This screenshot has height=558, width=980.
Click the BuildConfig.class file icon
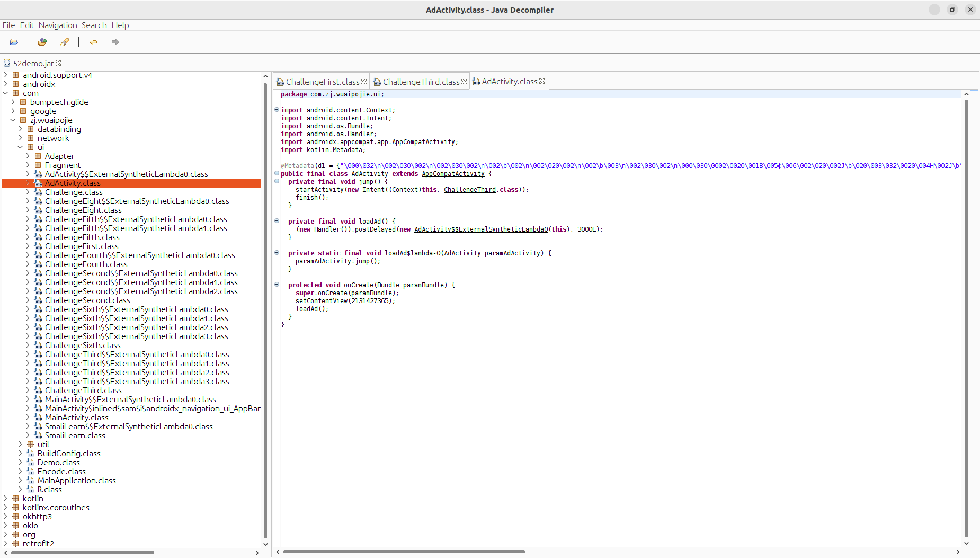pyautogui.click(x=31, y=454)
